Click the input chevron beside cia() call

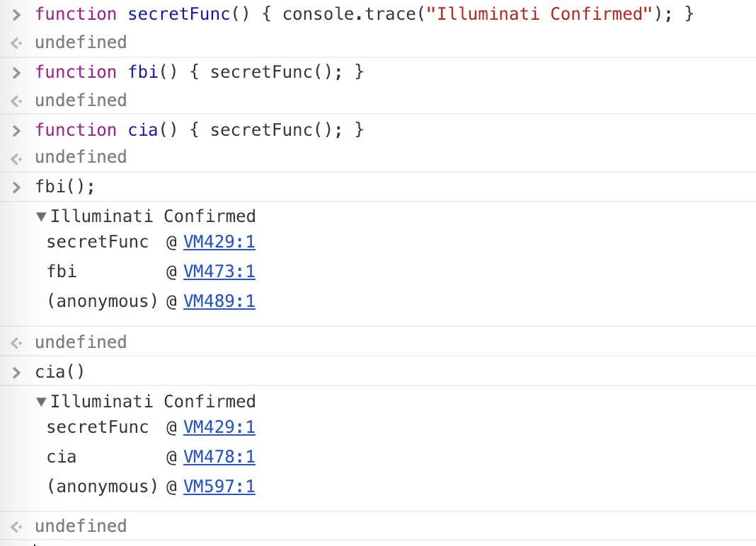(x=18, y=372)
